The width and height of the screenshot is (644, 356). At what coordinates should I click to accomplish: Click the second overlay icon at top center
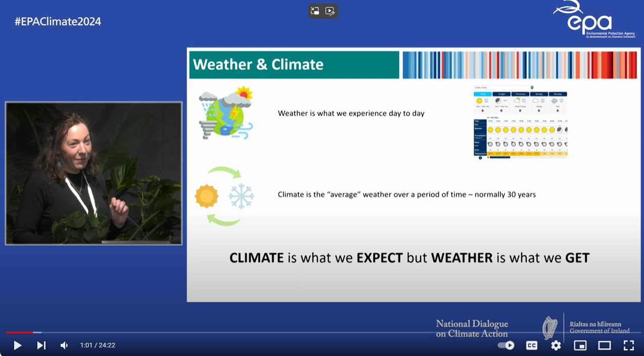tap(330, 11)
